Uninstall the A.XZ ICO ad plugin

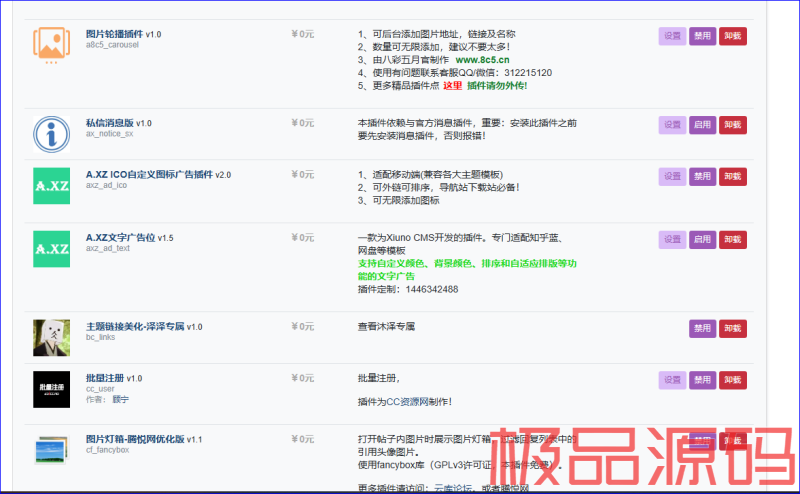(733, 177)
